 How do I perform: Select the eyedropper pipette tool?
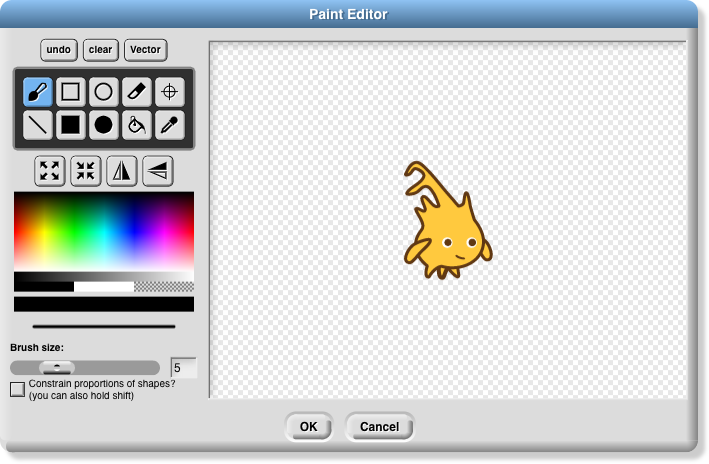pyautogui.click(x=169, y=125)
